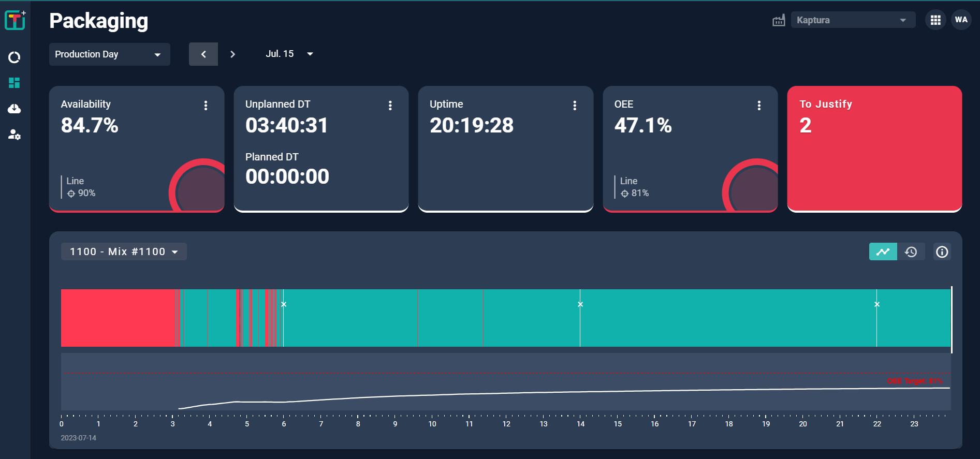Click the x marker near hour 14
Viewport: 980px width, 459px height.
pyautogui.click(x=580, y=304)
